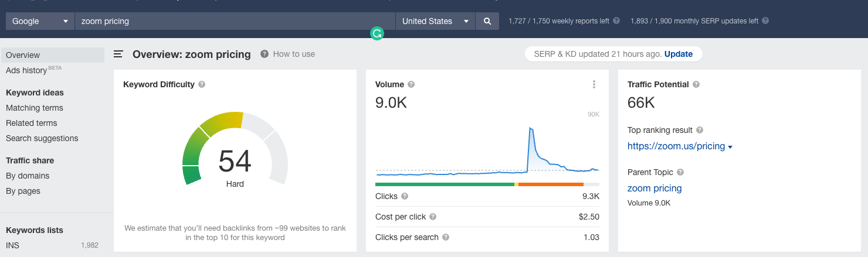This screenshot has height=257, width=868.
Task: Open Matching terms in sidebar
Action: (35, 108)
